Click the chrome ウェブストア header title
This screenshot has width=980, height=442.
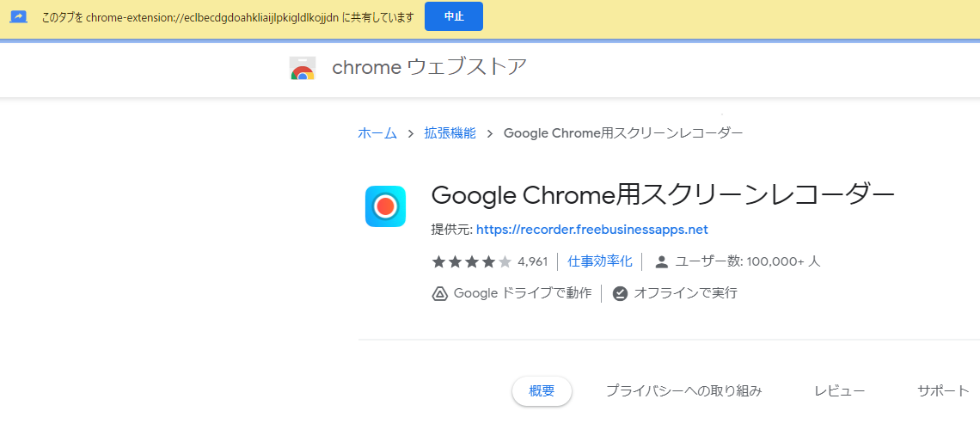coord(429,67)
